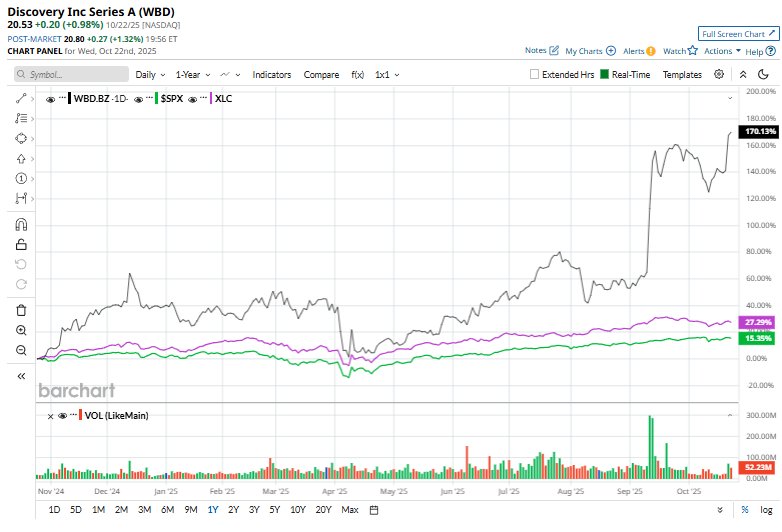Viewport: 782px width, 532px height.
Task: Select the 5Y time range
Action: coord(275,510)
